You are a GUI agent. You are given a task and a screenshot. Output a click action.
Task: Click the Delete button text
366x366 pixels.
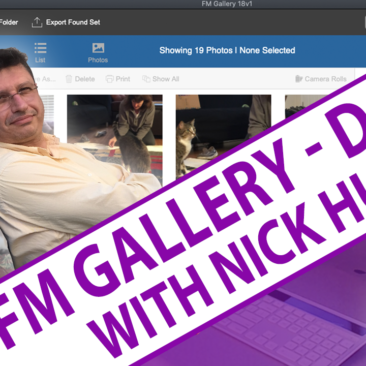(x=85, y=79)
